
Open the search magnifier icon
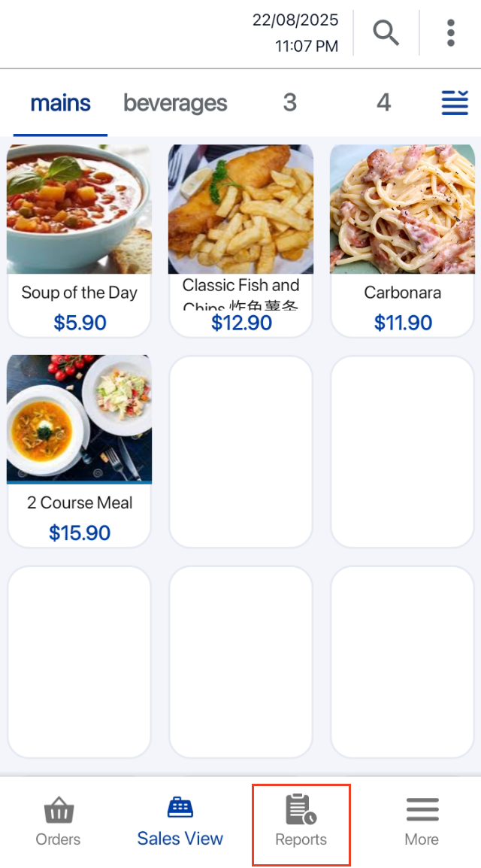tap(386, 33)
